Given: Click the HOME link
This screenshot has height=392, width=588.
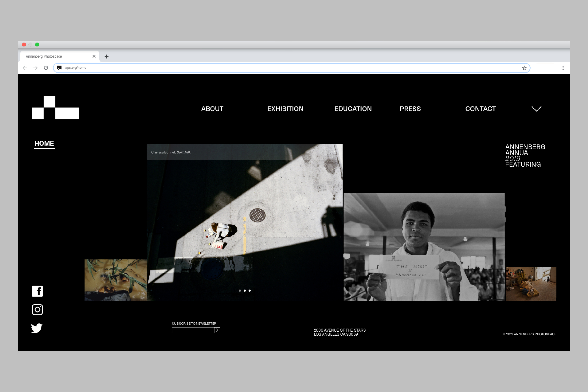Looking at the screenshot, I should point(44,143).
